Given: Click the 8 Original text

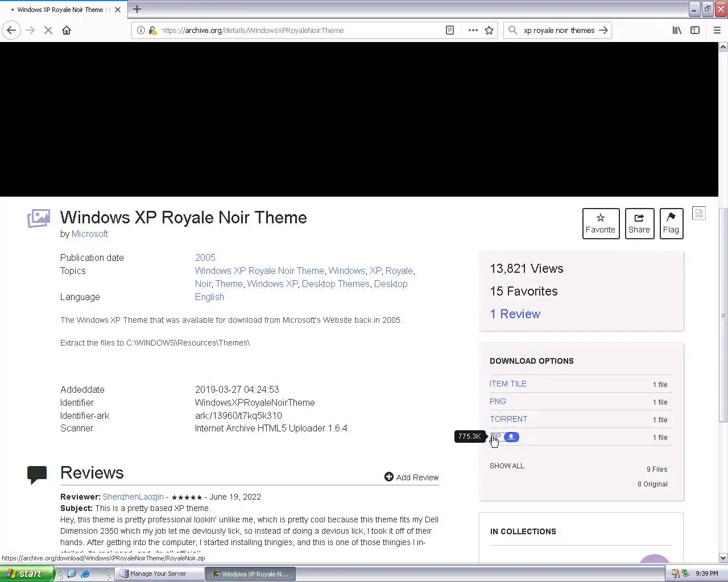Looking at the screenshot, I should point(652,484).
